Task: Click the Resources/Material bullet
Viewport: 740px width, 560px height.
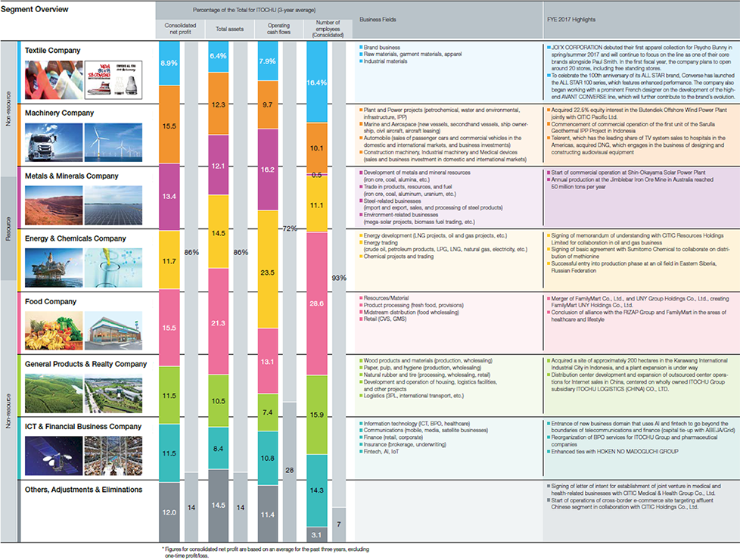Action: [x=384, y=298]
